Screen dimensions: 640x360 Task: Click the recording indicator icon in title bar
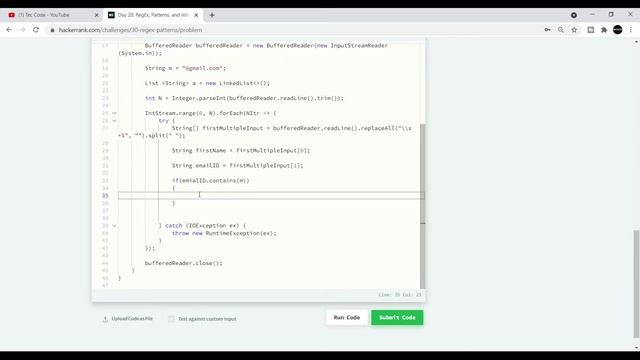tap(574, 15)
